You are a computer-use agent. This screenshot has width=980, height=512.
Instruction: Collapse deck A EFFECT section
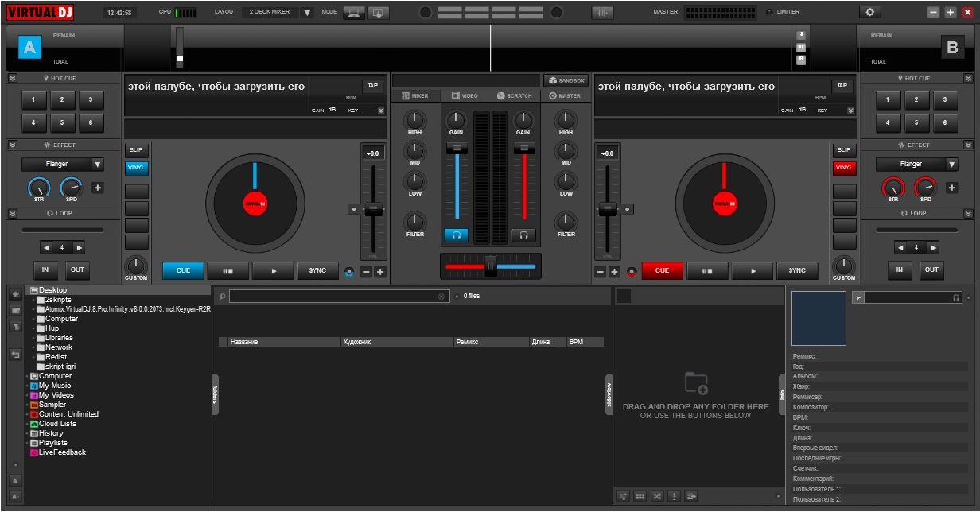coord(13,145)
